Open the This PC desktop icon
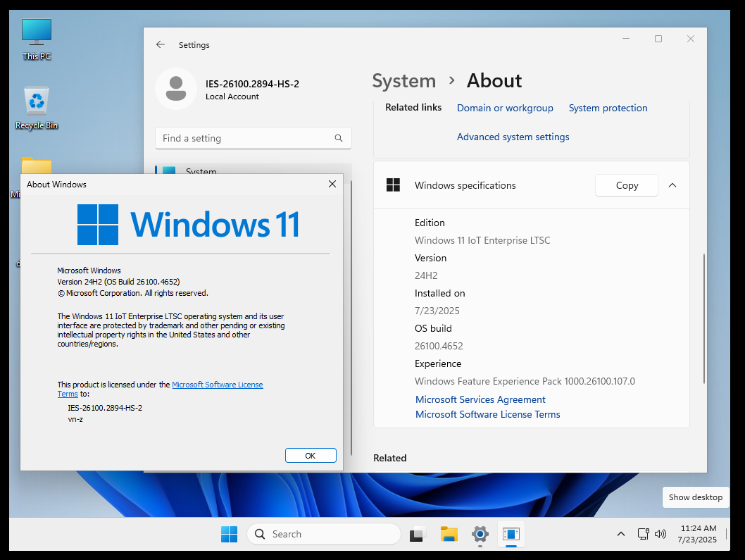Viewport: 745px width, 560px height. click(x=37, y=40)
